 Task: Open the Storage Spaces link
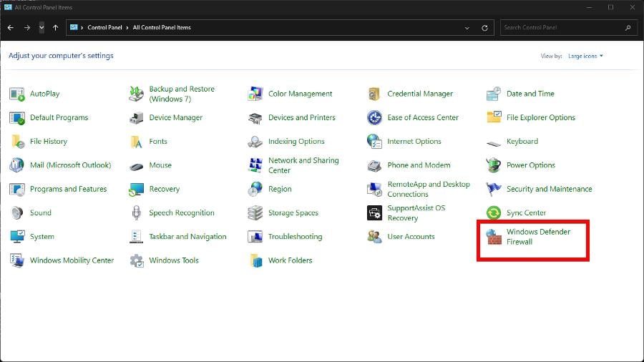click(293, 213)
